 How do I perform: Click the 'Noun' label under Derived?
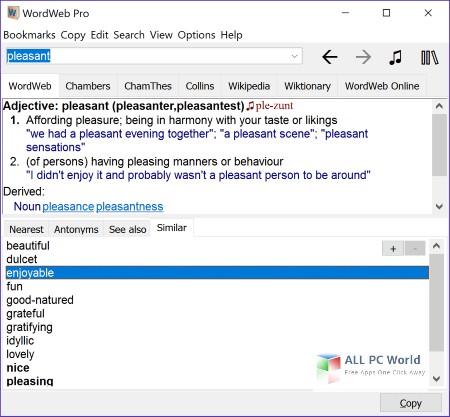(27, 207)
